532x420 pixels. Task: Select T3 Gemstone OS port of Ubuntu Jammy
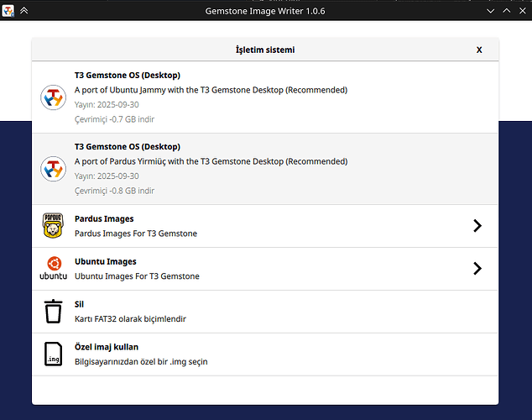(210, 90)
